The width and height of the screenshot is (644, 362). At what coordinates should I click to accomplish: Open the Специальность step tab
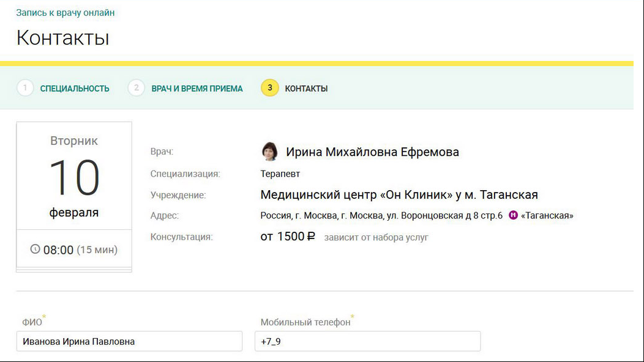(x=75, y=89)
